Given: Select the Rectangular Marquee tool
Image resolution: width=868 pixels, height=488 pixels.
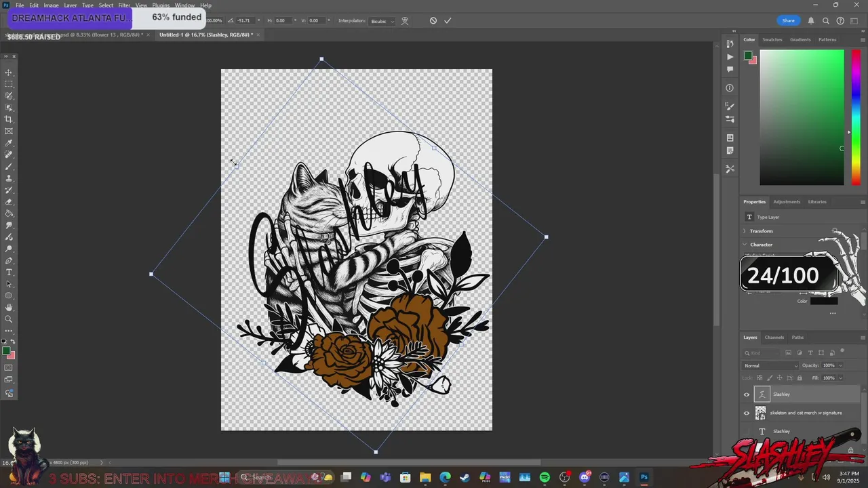Looking at the screenshot, I should [9, 84].
